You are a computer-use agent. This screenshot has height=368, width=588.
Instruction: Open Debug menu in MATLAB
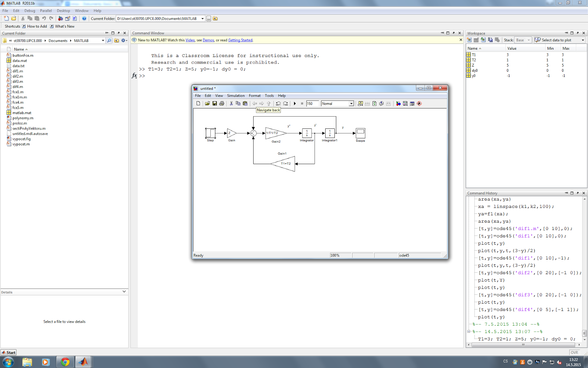click(x=30, y=11)
